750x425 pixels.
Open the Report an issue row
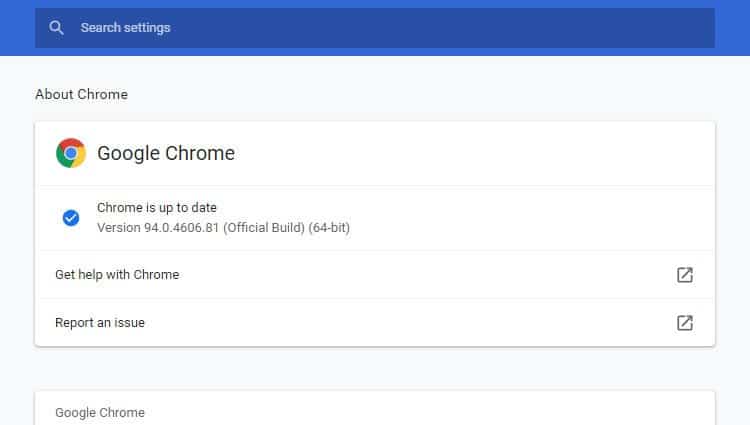[x=375, y=323]
